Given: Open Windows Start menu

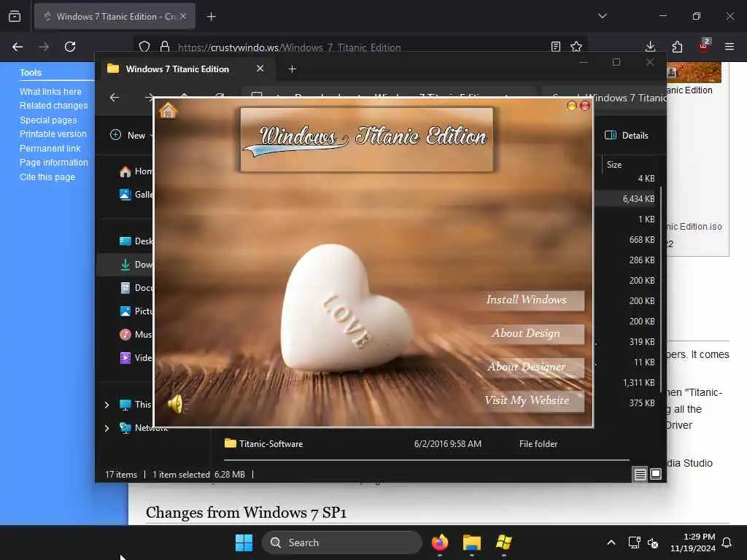Looking at the screenshot, I should click(x=244, y=542).
